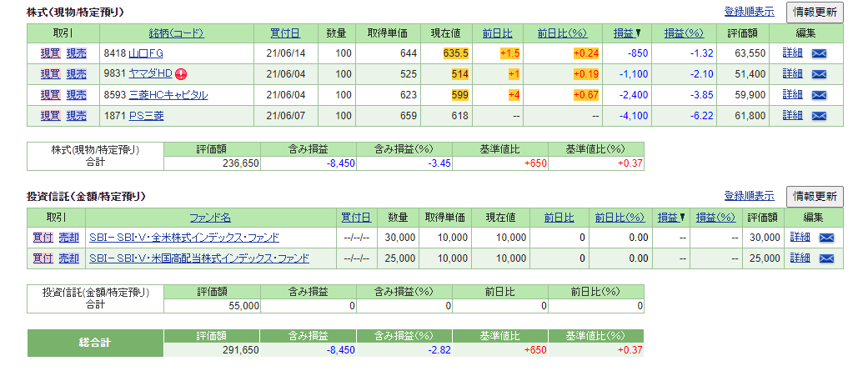Open SBI・V・米国高配当株式インデックス・ファンド page
This screenshot has width=868, height=371.
[x=199, y=258]
